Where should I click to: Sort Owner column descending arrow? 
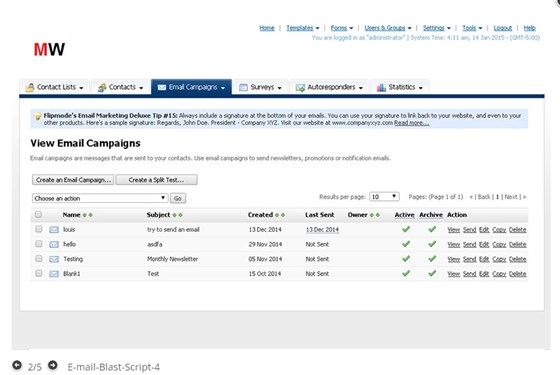click(378, 215)
